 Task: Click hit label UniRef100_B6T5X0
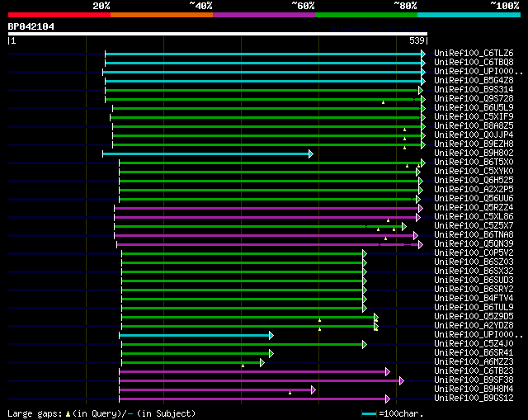click(474, 163)
